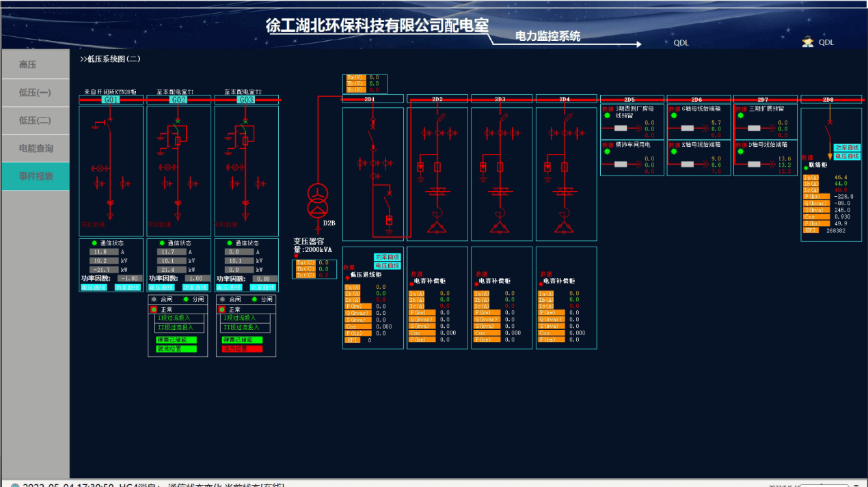Select the 低压(二) sidebar tab
Image resolution: width=868 pixels, height=487 pixels.
(x=36, y=120)
